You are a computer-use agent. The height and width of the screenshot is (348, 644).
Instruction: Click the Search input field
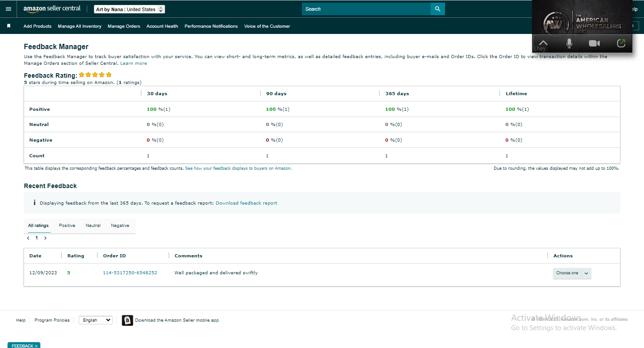point(366,9)
